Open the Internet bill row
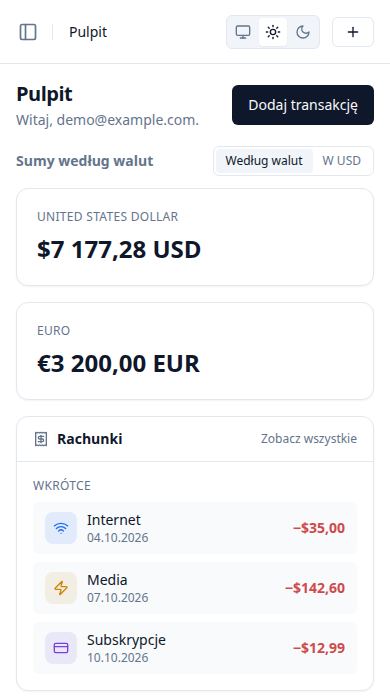The image size is (390, 700). pos(195,528)
